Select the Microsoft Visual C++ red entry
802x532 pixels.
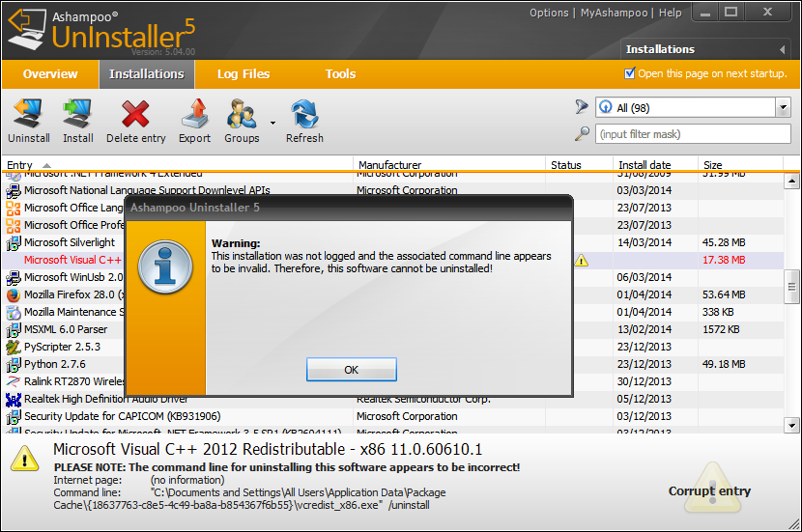[x=72, y=260]
